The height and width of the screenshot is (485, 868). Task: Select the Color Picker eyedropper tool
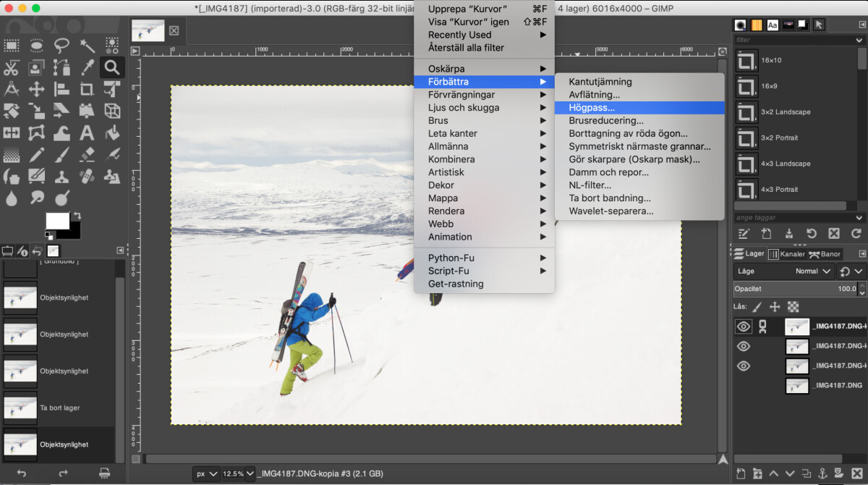pyautogui.click(x=88, y=68)
